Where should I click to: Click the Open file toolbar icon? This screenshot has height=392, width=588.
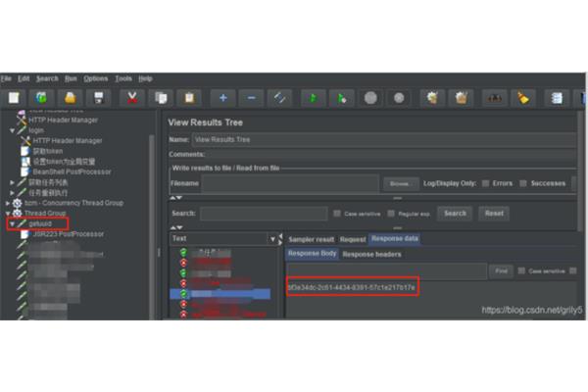tap(71, 98)
